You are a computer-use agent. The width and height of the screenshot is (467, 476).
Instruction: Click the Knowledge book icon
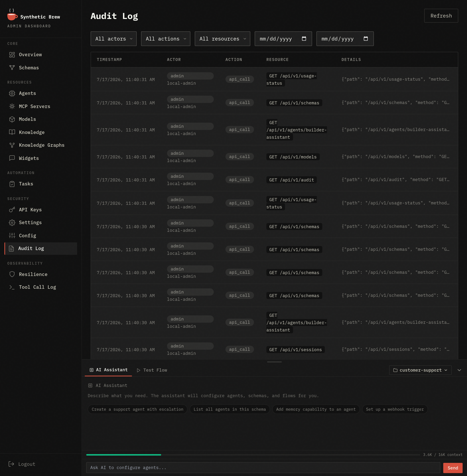tap(12, 132)
